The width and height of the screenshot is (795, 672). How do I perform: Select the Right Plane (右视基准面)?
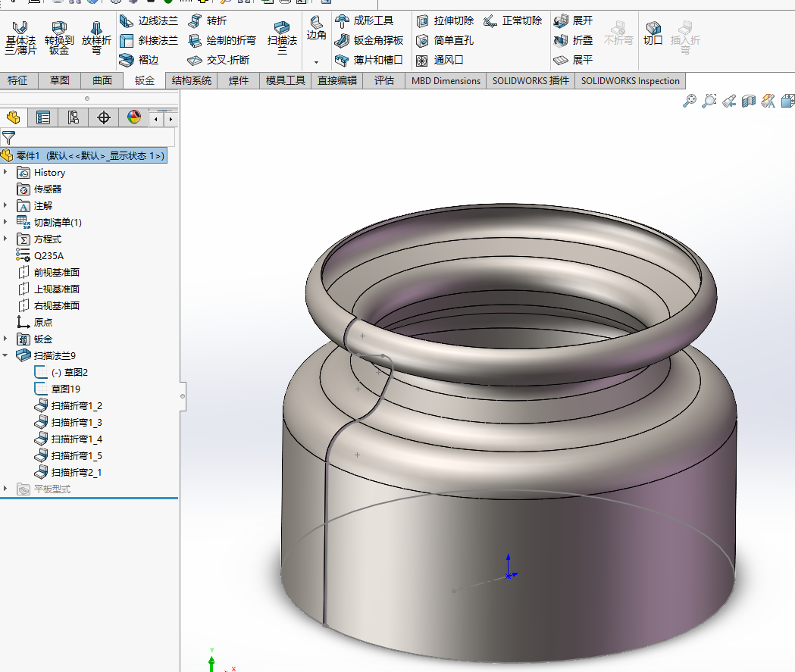(49, 305)
